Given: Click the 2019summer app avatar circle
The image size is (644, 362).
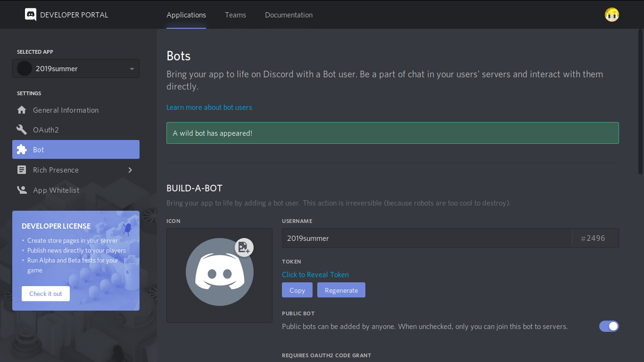Looking at the screenshot, I should pyautogui.click(x=25, y=68).
